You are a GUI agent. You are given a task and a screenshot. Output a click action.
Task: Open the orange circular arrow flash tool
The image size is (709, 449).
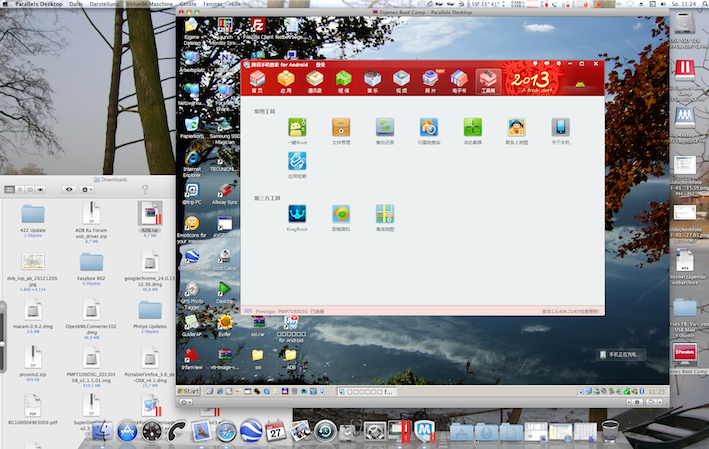click(341, 214)
